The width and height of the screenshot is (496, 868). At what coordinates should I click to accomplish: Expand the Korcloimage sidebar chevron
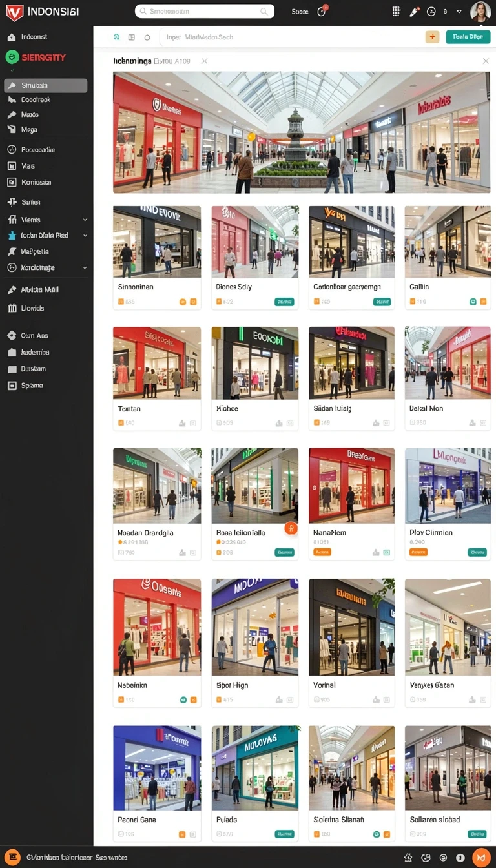[85, 267]
